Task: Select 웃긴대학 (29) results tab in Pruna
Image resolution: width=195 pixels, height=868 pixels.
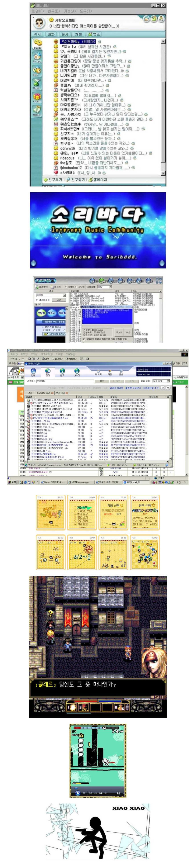Action: coord(44,393)
